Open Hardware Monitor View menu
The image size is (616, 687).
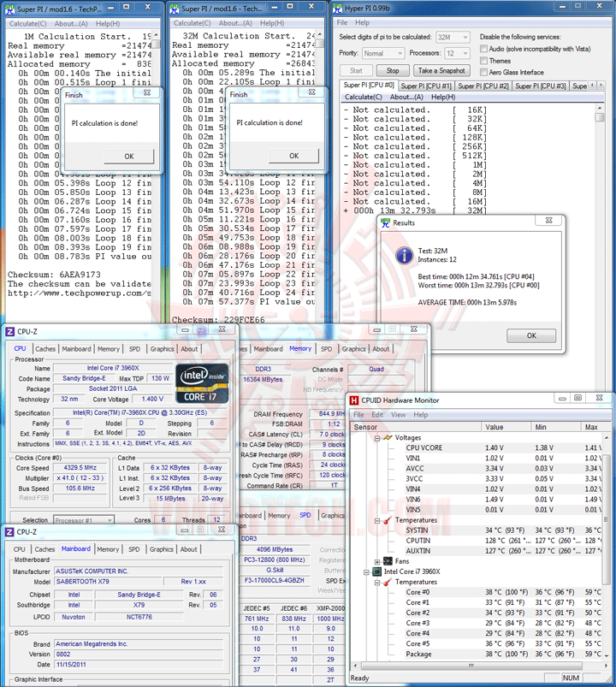click(398, 414)
